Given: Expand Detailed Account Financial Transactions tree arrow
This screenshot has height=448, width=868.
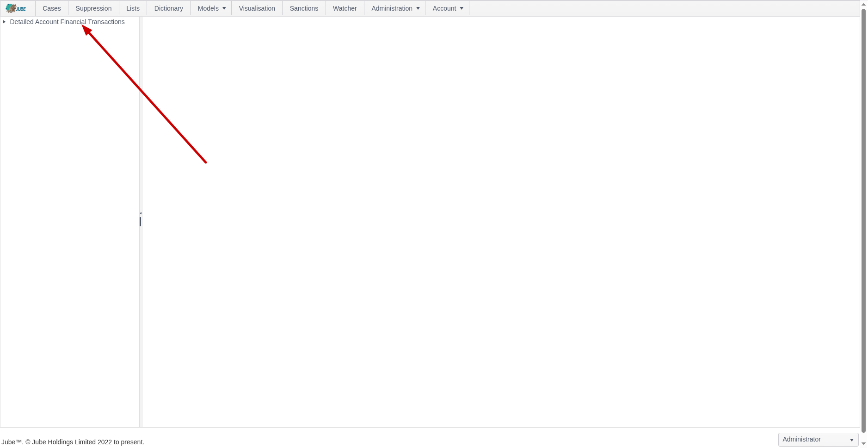Looking at the screenshot, I should pyautogui.click(x=4, y=22).
